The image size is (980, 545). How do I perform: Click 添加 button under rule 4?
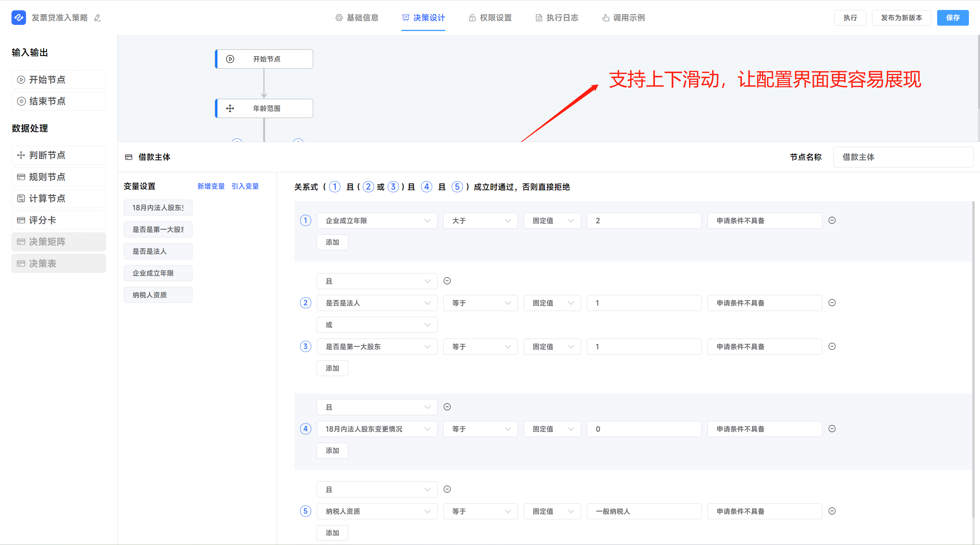coord(332,450)
